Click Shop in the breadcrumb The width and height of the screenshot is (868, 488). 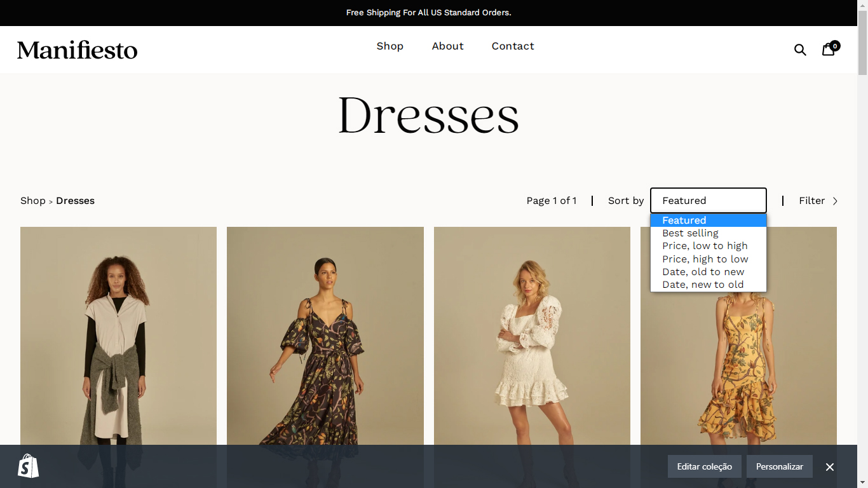pos(32,201)
